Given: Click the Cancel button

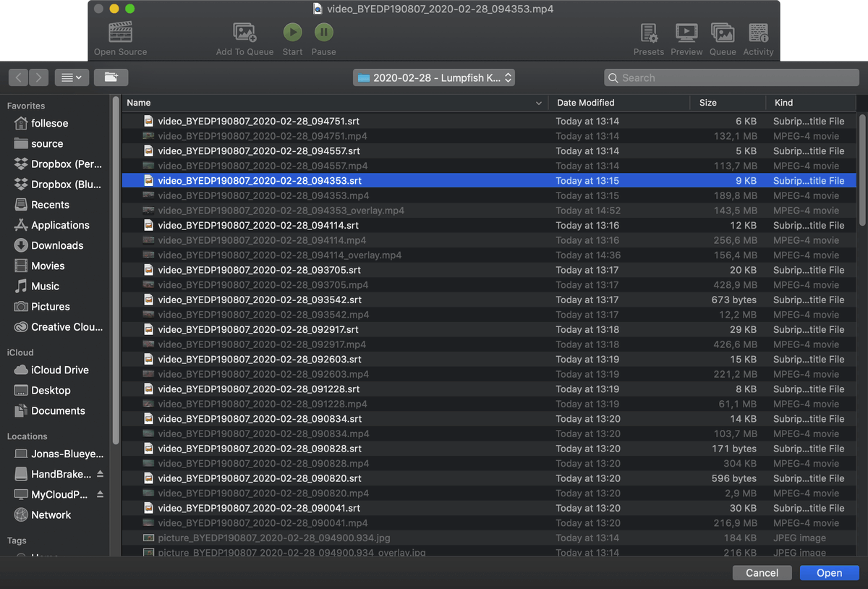Looking at the screenshot, I should click(x=762, y=572).
